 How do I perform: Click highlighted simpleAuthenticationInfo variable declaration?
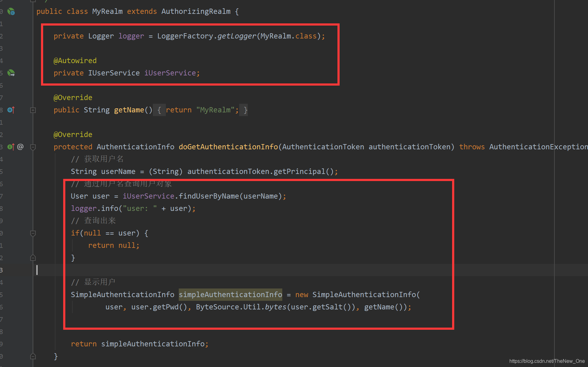click(x=230, y=295)
